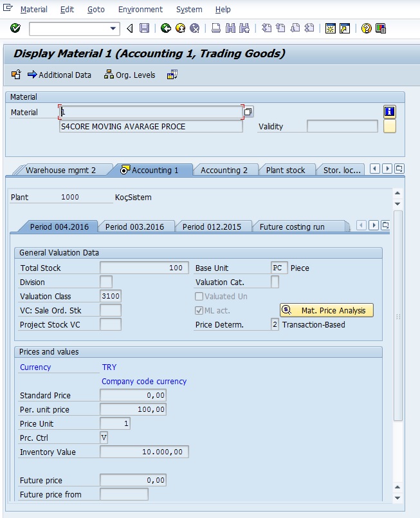Click the green Enter checkmark icon
Viewport: 420px width, 518px height.
point(15,28)
